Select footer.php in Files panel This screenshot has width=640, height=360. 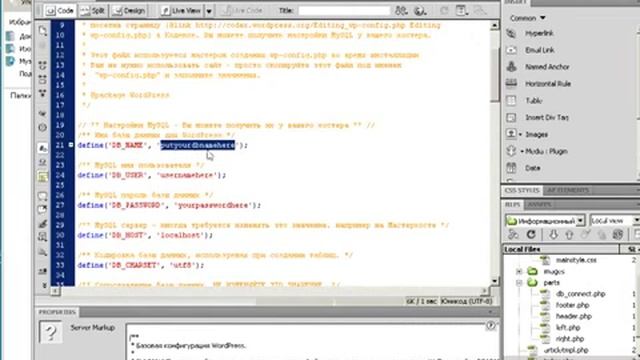[x=572, y=305]
